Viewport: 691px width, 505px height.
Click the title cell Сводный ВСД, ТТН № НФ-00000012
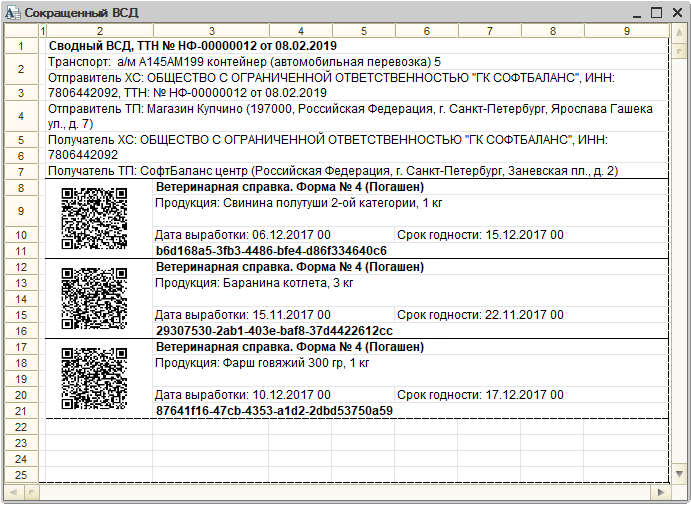coord(193,46)
